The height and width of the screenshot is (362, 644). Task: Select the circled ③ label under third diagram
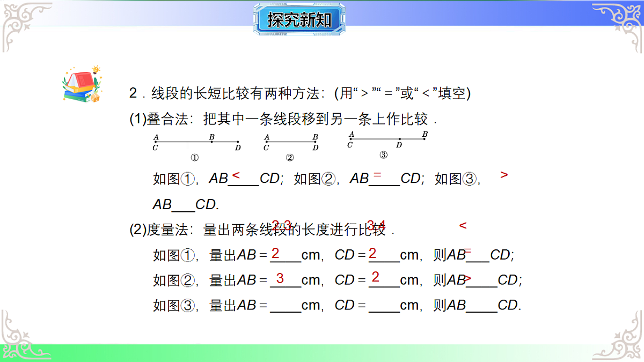(x=384, y=154)
